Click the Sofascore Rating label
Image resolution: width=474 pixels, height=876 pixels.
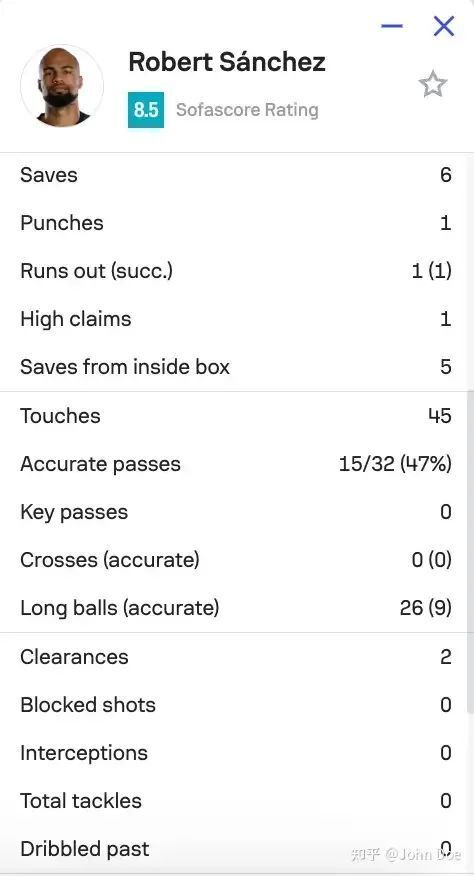pos(247,110)
